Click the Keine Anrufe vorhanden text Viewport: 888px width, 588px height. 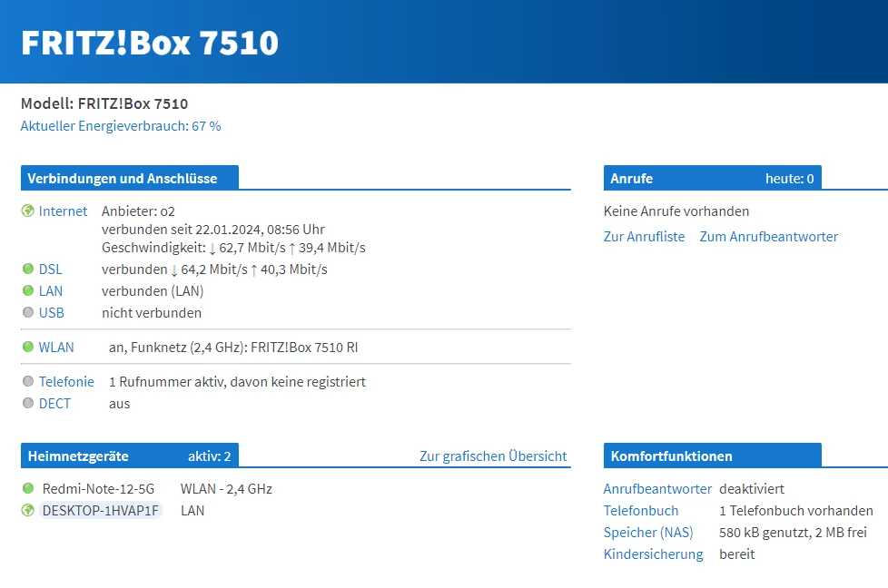coord(676,211)
